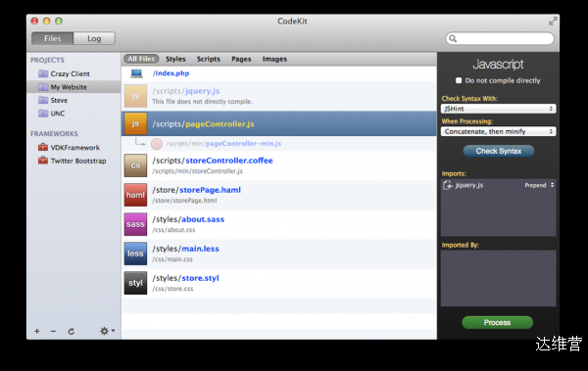
Task: Select the Pages filter tab
Action: point(241,59)
